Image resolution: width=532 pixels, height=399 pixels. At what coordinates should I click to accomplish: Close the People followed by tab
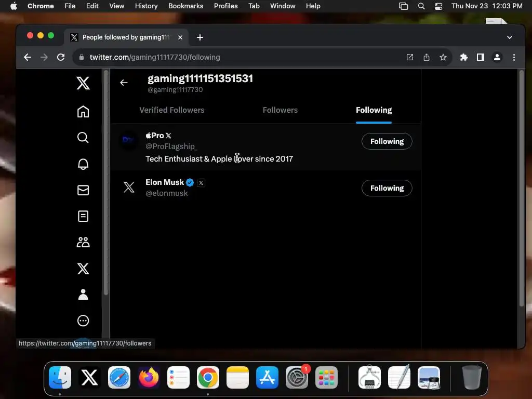[x=180, y=37]
